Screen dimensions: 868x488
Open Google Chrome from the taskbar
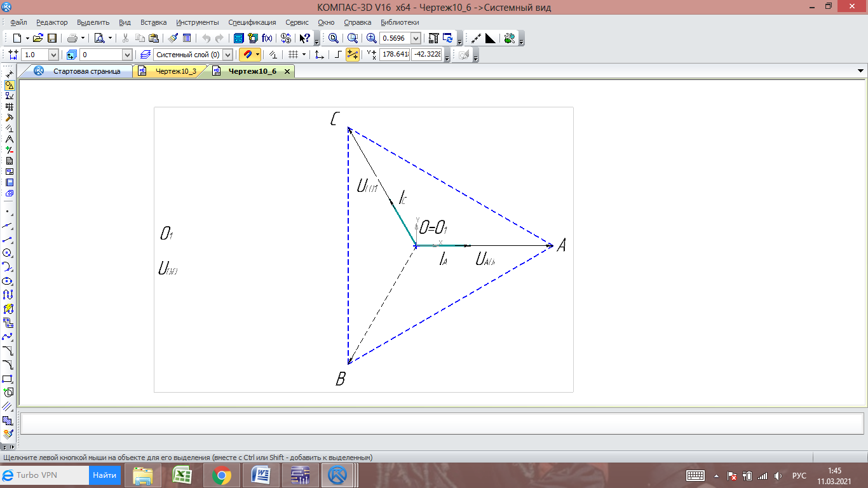tap(222, 475)
